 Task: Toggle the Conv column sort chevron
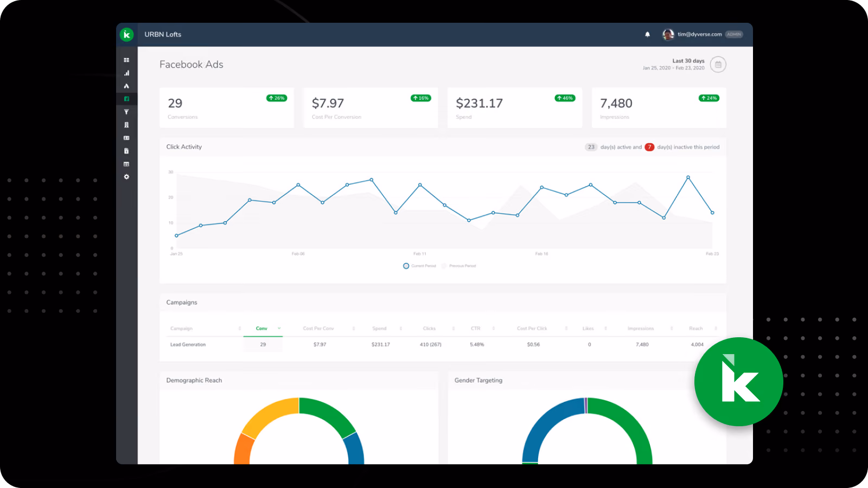pyautogui.click(x=279, y=329)
